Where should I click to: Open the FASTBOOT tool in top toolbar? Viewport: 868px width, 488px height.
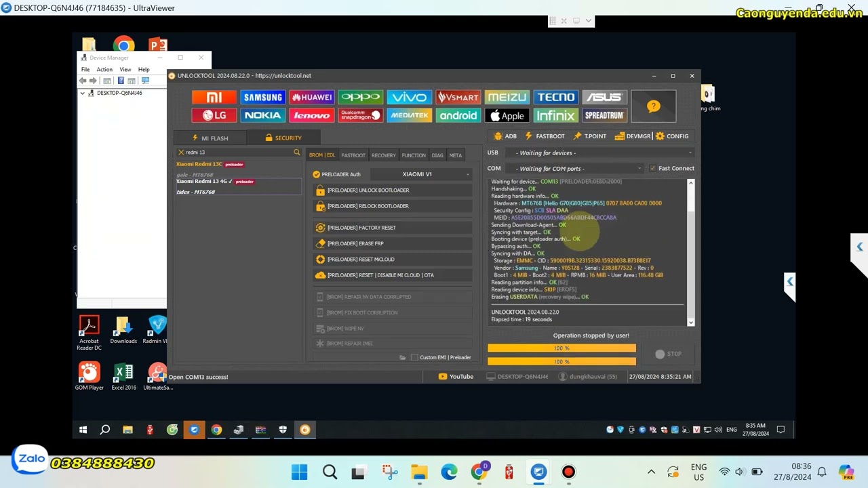click(545, 136)
